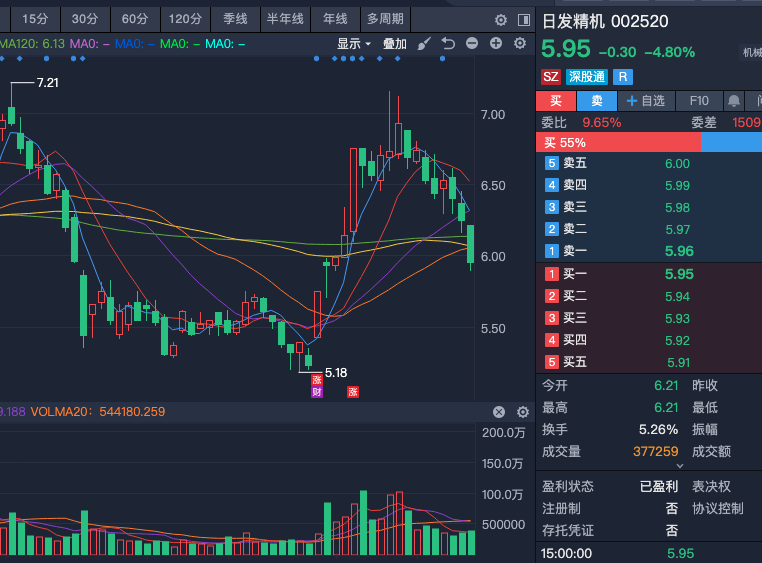
Task: Click stock name 日发精机 002520
Action: pos(605,21)
